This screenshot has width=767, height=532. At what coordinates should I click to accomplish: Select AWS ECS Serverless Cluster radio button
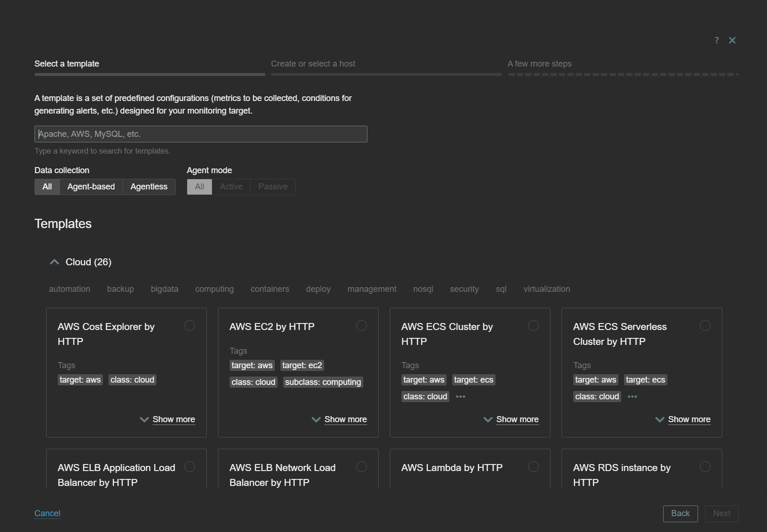[705, 326]
